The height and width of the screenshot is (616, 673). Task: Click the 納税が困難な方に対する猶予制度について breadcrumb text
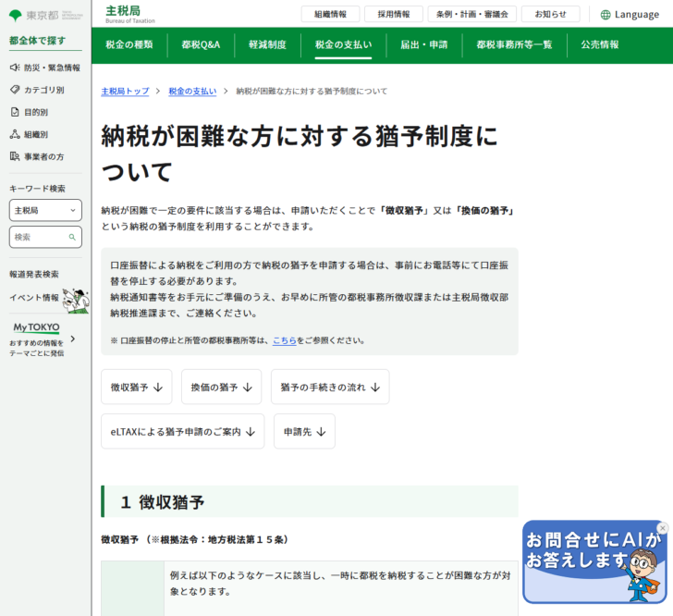312,91
